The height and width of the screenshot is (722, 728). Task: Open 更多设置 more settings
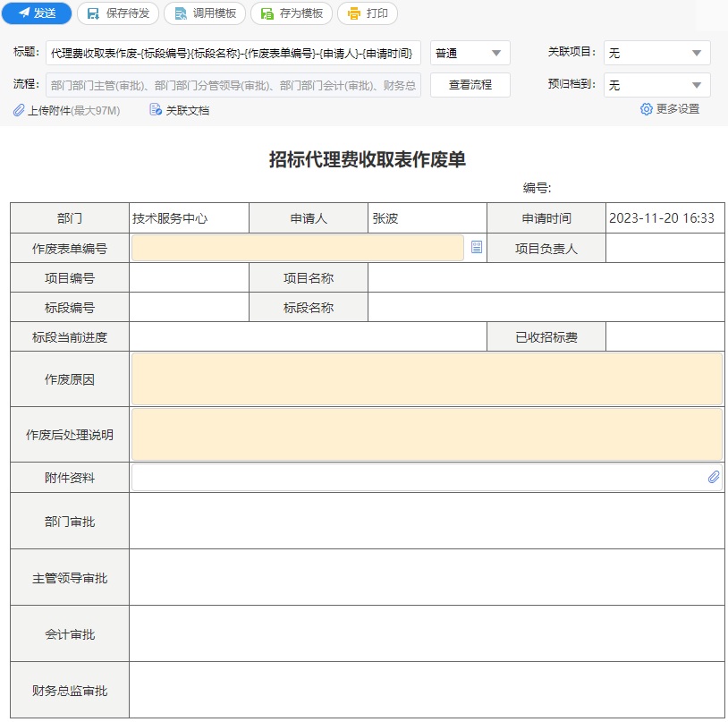pos(677,109)
